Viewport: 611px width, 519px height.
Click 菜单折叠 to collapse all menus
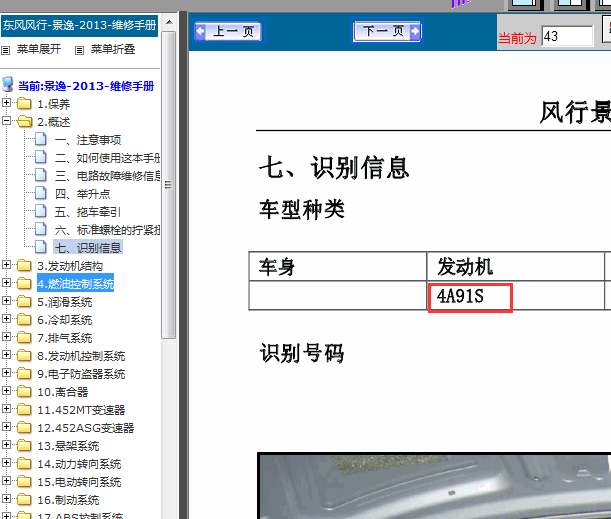[x=113, y=49]
